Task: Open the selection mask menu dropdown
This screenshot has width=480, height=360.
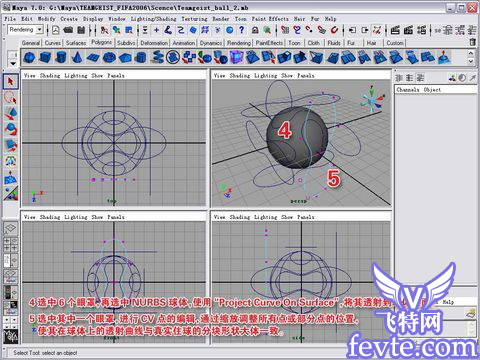Action: [145, 30]
